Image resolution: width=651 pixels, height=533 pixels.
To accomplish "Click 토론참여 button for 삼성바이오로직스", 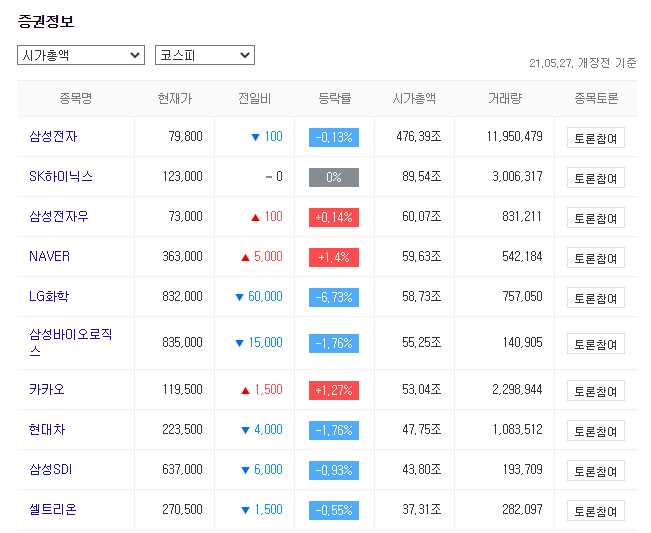I will coord(596,344).
